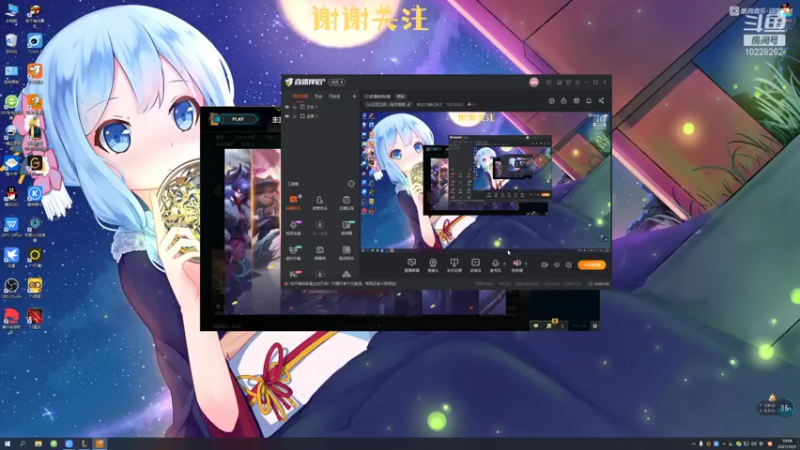Open phone screen casting source option
Image resolution: width=800 pixels, height=450 pixels.
point(454,264)
